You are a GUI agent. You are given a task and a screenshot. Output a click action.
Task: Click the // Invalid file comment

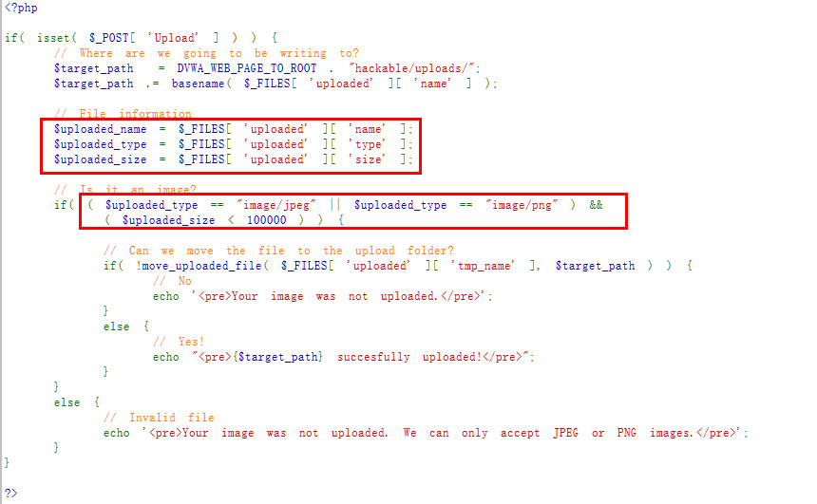pos(159,418)
